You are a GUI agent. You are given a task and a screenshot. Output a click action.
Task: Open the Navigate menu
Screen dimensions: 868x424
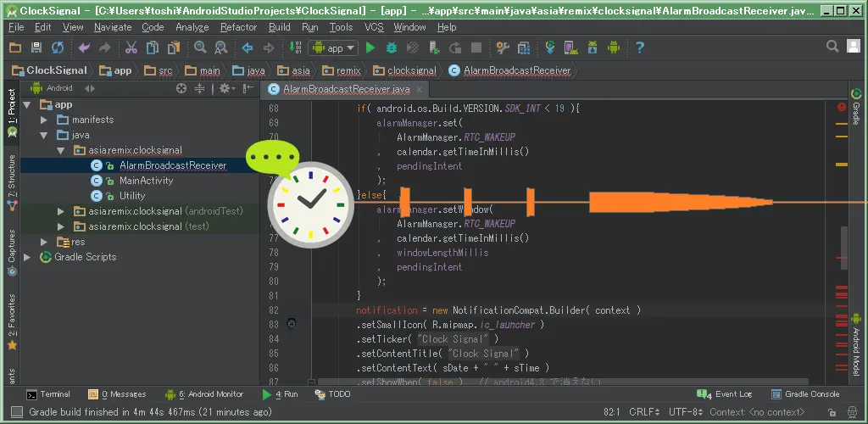pyautogui.click(x=113, y=27)
